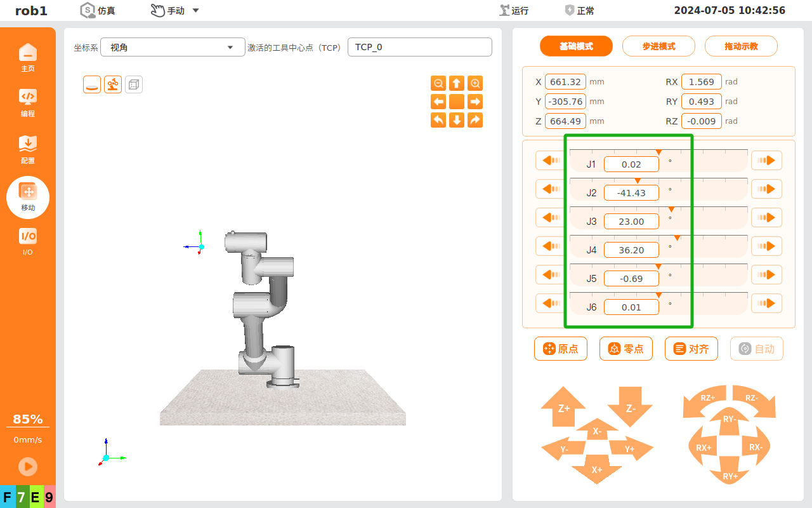Image resolution: width=812 pixels, height=508 pixels.
Task: Jog J1 in negative direction
Action: [x=551, y=161]
